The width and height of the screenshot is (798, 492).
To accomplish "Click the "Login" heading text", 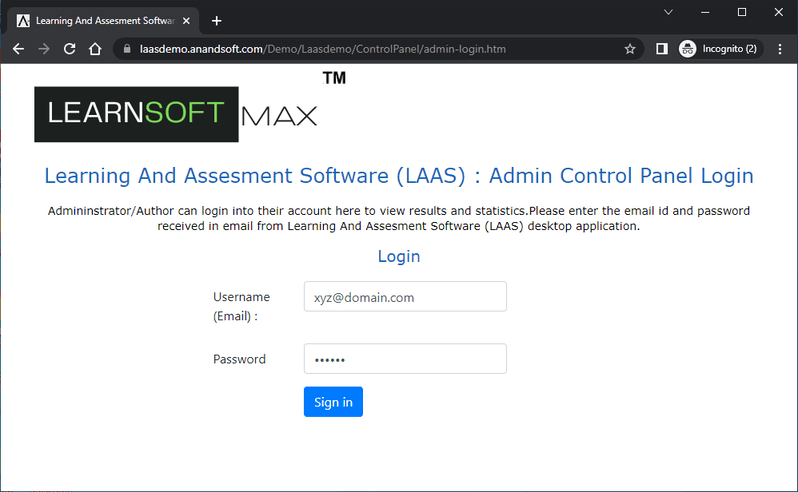I will [x=399, y=256].
